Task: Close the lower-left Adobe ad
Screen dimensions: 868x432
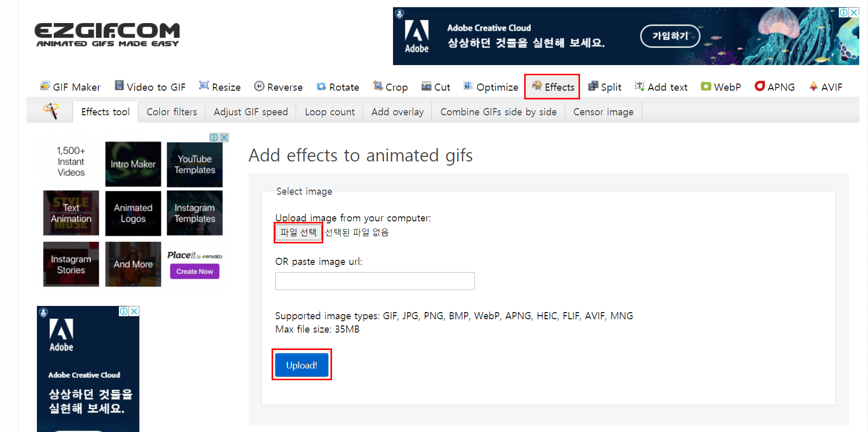Action: point(134,311)
